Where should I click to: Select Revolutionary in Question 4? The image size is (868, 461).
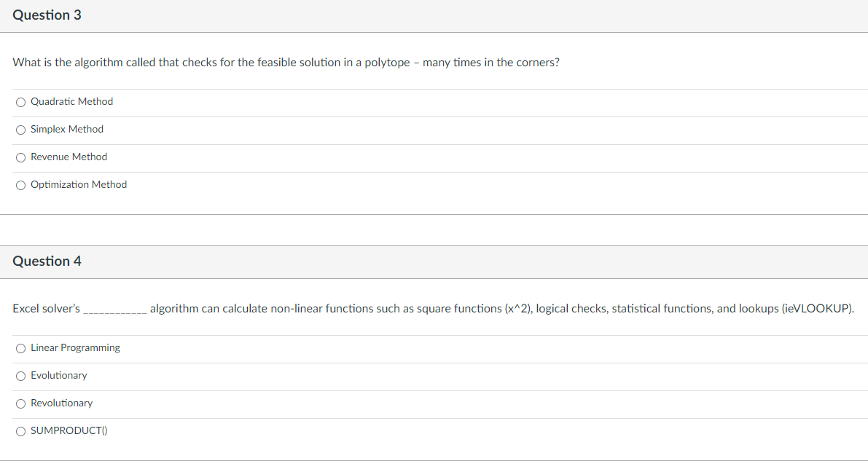20,403
